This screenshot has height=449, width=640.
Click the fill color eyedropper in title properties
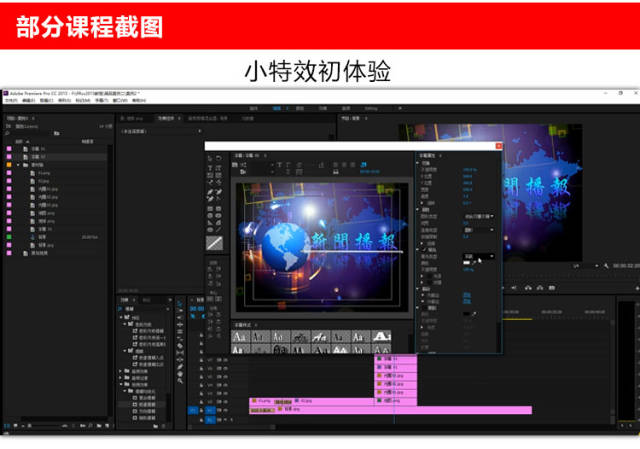click(474, 262)
